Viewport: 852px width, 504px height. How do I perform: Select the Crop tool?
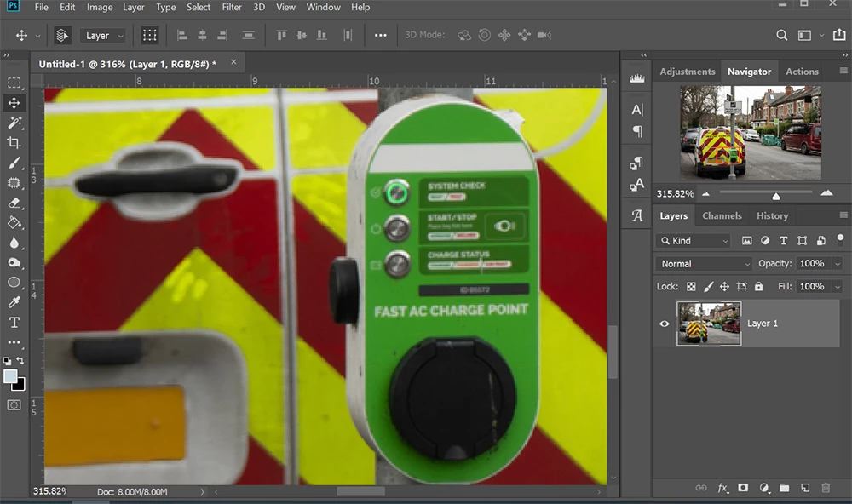tap(14, 142)
